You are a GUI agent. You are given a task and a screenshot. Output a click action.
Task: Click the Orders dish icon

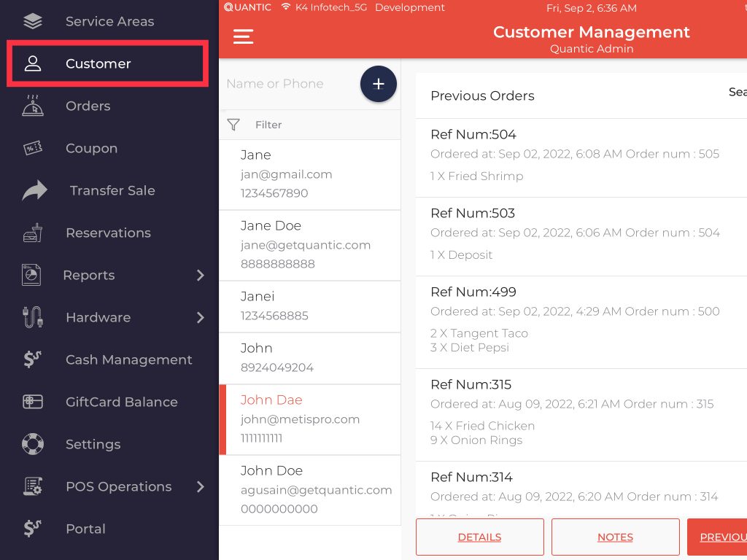(x=33, y=106)
